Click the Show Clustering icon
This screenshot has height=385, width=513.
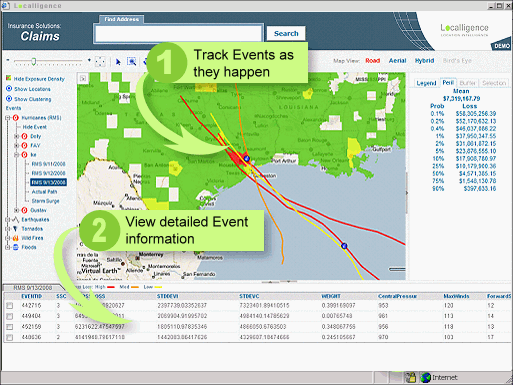[9, 99]
